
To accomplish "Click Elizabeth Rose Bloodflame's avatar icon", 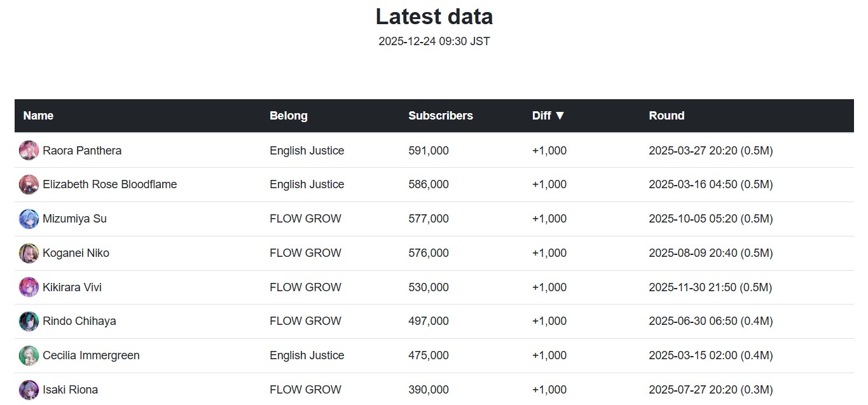I will coord(29,184).
